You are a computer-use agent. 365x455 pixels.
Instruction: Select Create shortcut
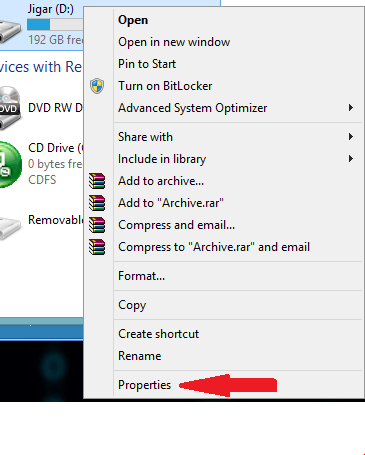pos(238,334)
